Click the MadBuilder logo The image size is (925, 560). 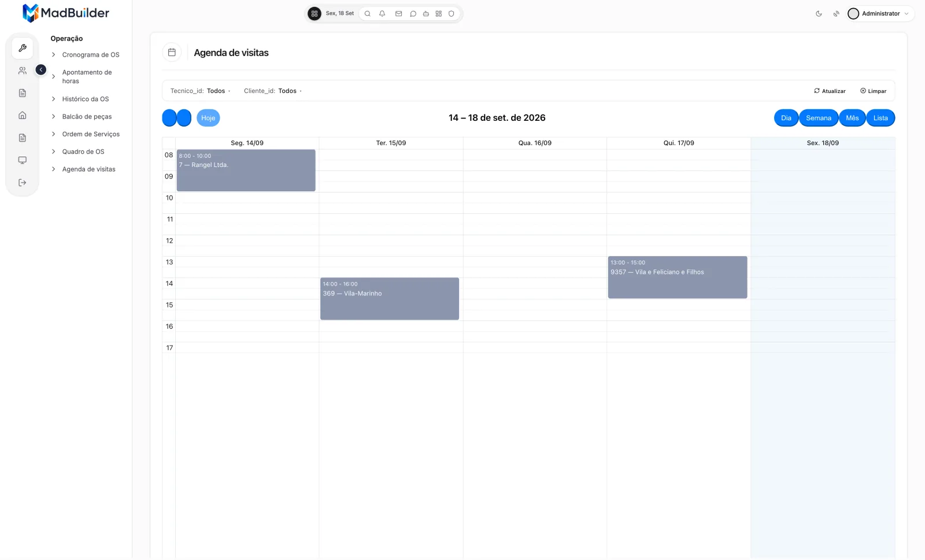(65, 13)
